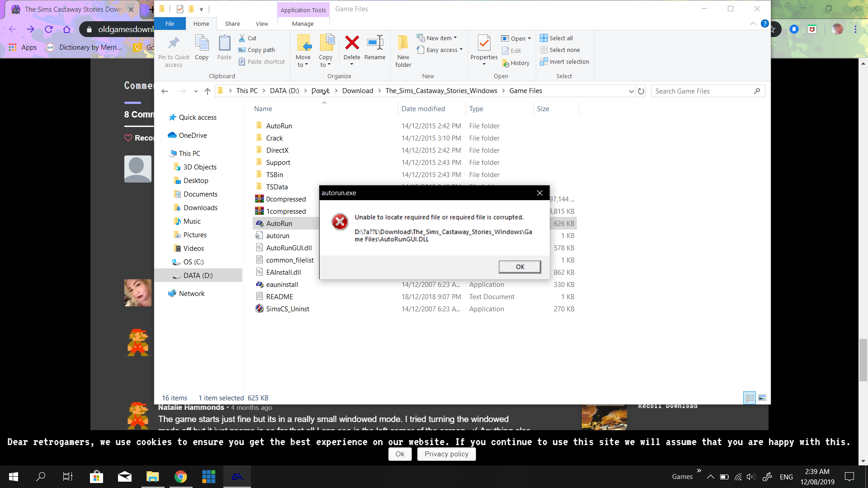Open the Manage ribbon tab

click(x=303, y=24)
